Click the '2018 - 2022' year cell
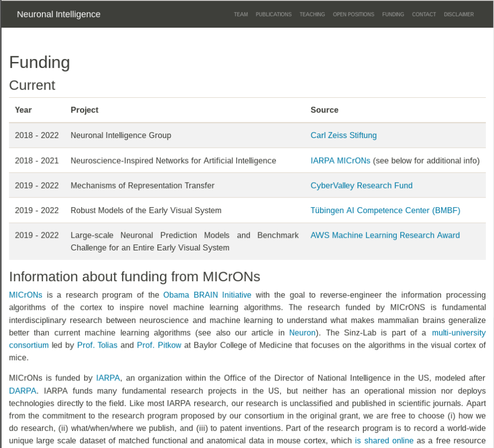The image size is (494, 448). tap(37, 136)
